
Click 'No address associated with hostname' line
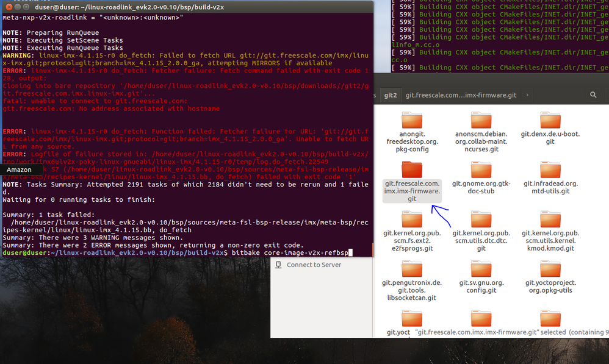(x=111, y=109)
